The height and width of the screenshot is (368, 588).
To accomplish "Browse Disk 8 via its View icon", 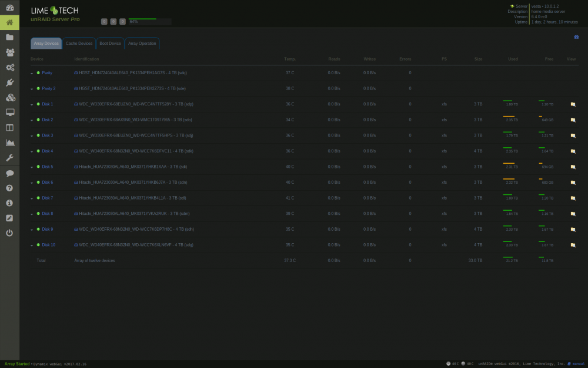I will pyautogui.click(x=573, y=214).
